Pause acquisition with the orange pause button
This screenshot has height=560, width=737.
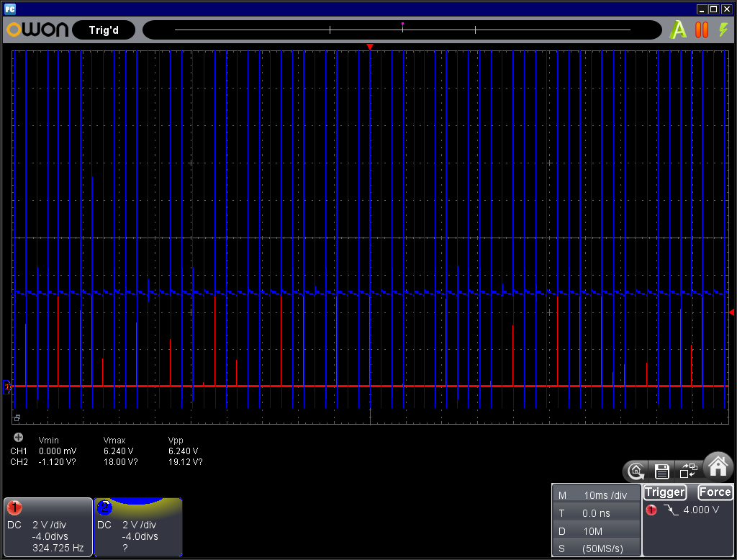coord(702,30)
